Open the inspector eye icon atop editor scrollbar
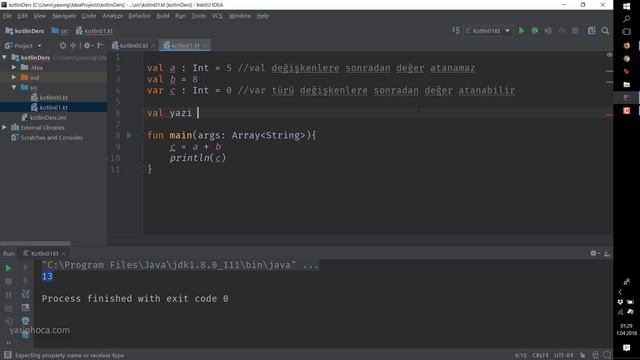The image size is (640, 360). 609,55
